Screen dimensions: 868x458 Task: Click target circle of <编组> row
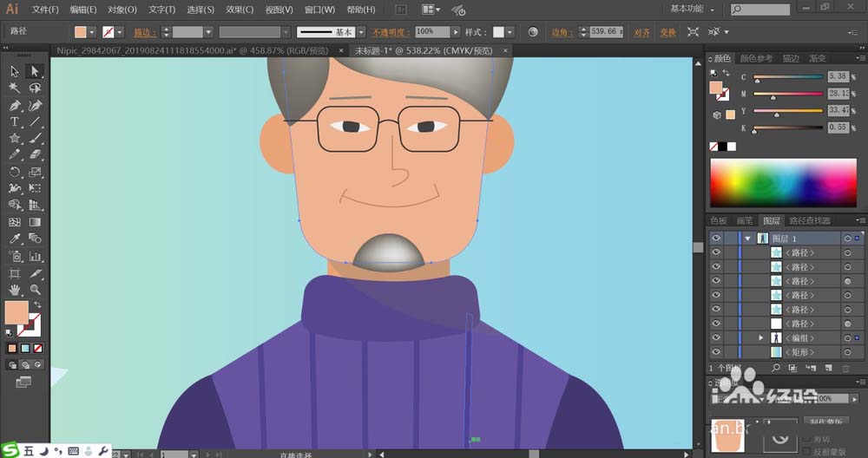(x=847, y=338)
